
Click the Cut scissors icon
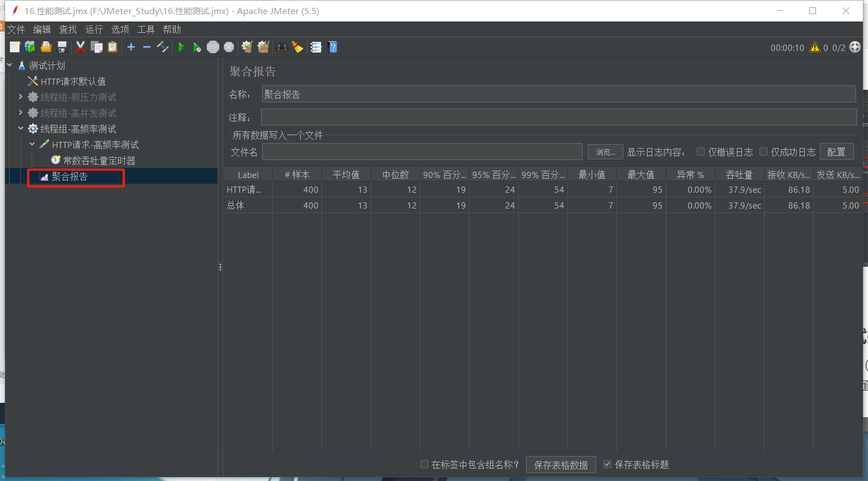tap(81, 47)
